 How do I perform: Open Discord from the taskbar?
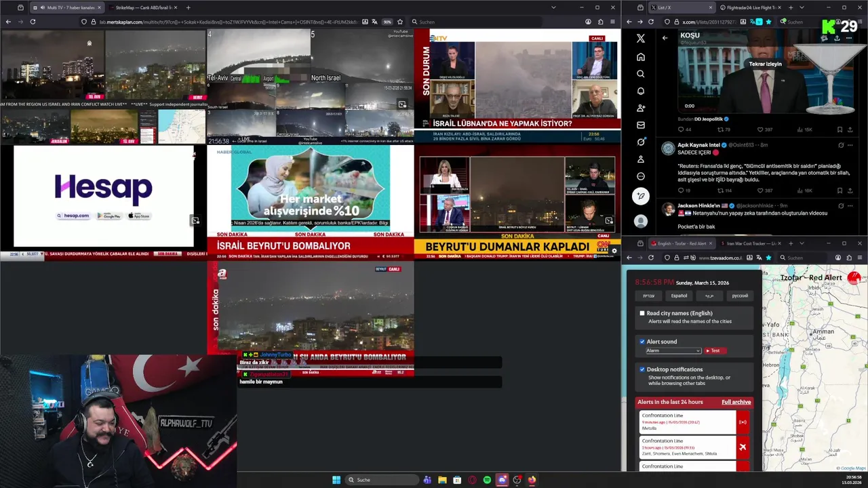coord(502,480)
